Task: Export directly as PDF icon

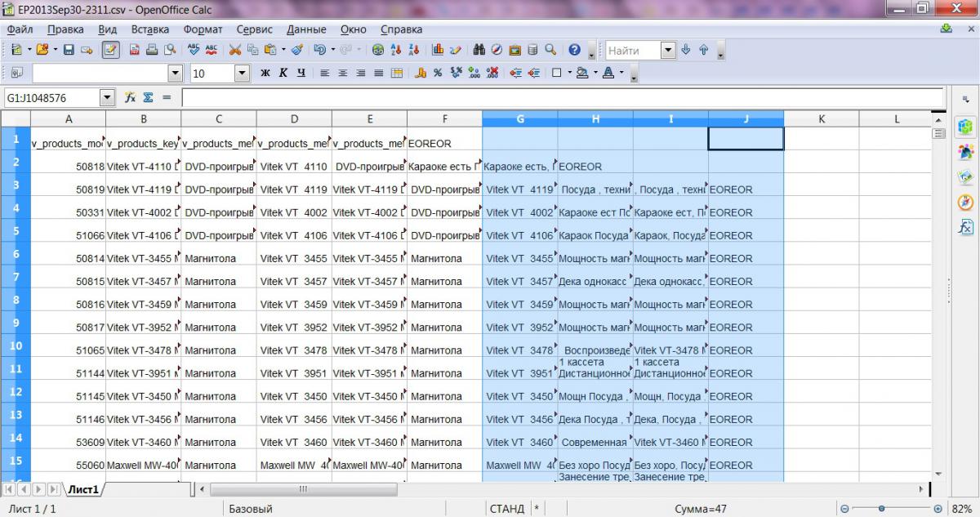Action: pos(134,50)
